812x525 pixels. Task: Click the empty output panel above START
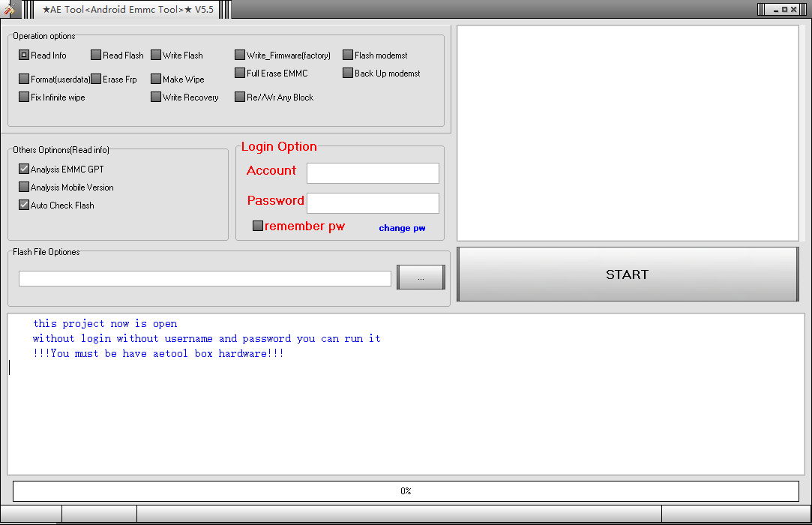tap(628, 133)
